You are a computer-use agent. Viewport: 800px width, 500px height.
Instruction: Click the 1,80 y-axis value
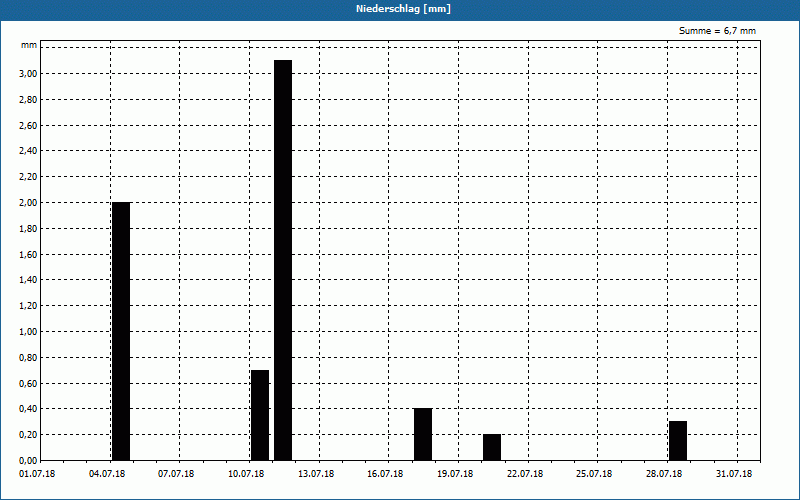tap(29, 229)
